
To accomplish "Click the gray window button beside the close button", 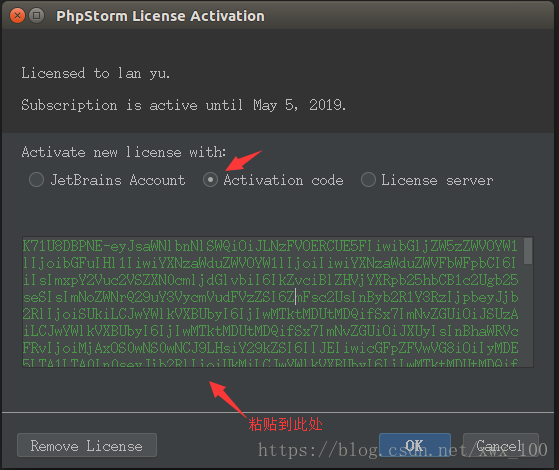I will pyautogui.click(x=37, y=16).
